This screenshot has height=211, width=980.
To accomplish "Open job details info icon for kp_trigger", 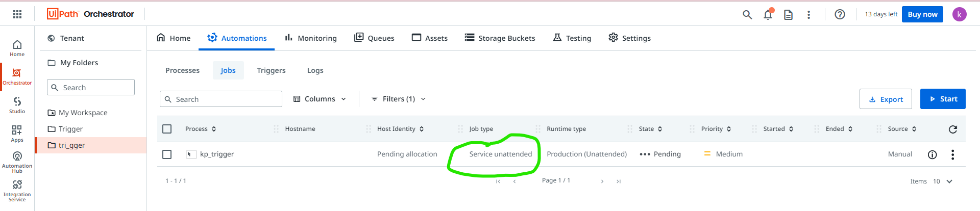I will click(x=932, y=154).
